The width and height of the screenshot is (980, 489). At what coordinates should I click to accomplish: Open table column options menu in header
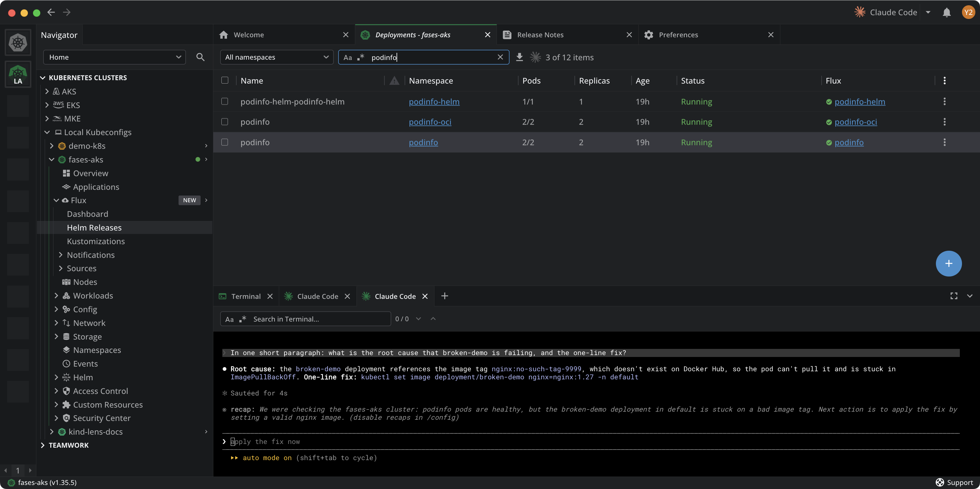944,80
